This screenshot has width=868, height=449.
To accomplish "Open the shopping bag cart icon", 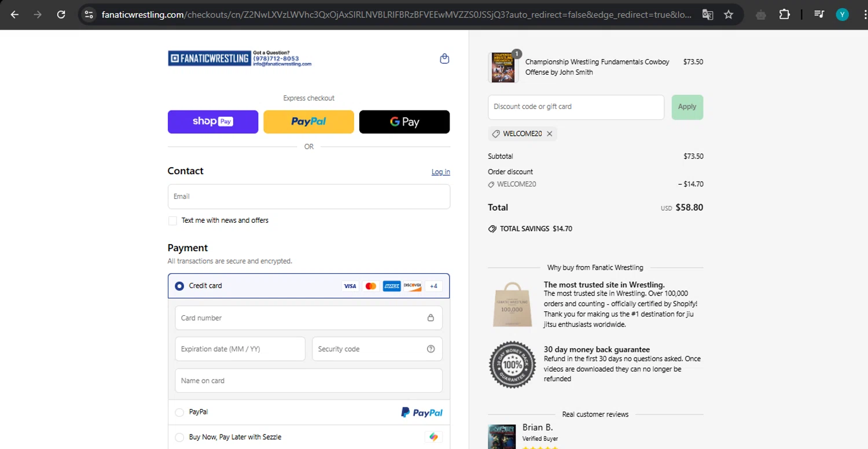I will (x=444, y=58).
